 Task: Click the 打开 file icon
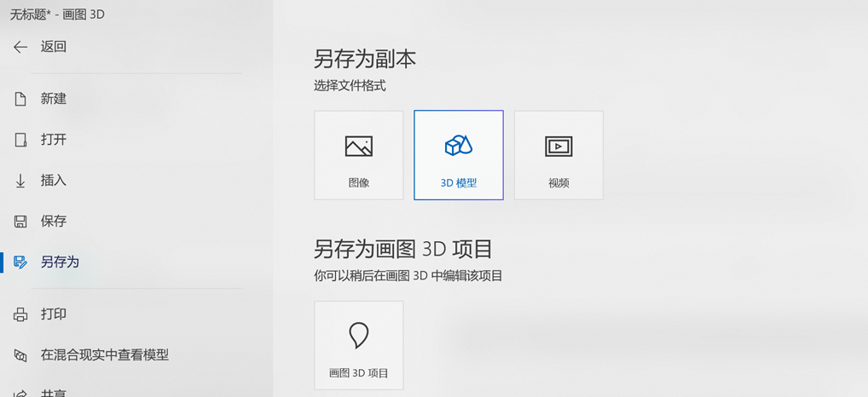[20, 140]
